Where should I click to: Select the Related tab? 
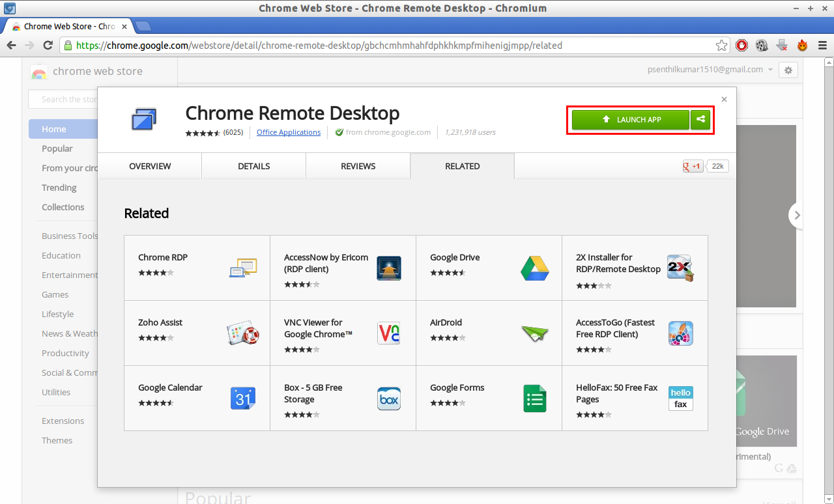[x=463, y=166]
